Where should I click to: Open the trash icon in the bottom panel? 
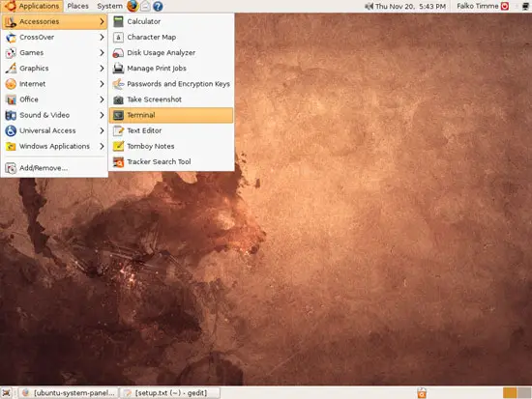422,393
